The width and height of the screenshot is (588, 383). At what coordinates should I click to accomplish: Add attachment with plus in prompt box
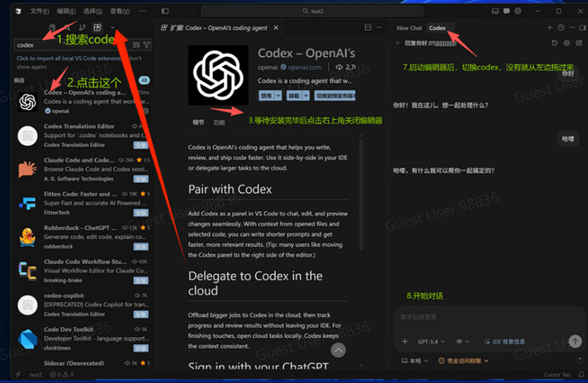[405, 341]
